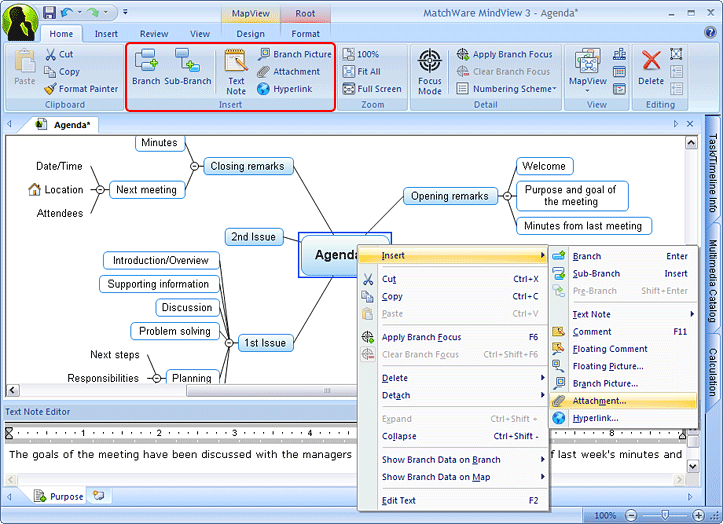This screenshot has height=524, width=723.
Task: Insert a Sub-Branch from the ribbon
Action: coord(188,67)
